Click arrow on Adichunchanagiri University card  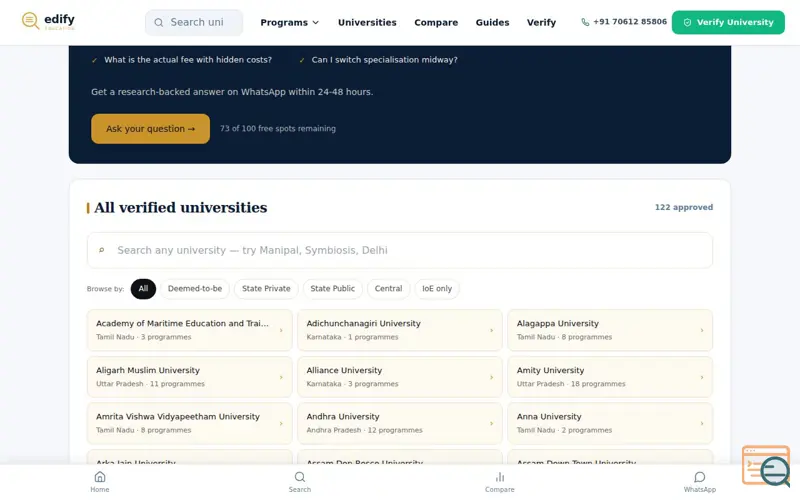point(491,330)
